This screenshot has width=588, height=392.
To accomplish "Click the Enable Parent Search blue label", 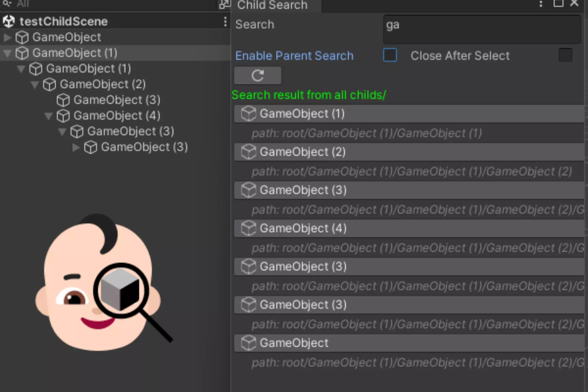I will (294, 55).
